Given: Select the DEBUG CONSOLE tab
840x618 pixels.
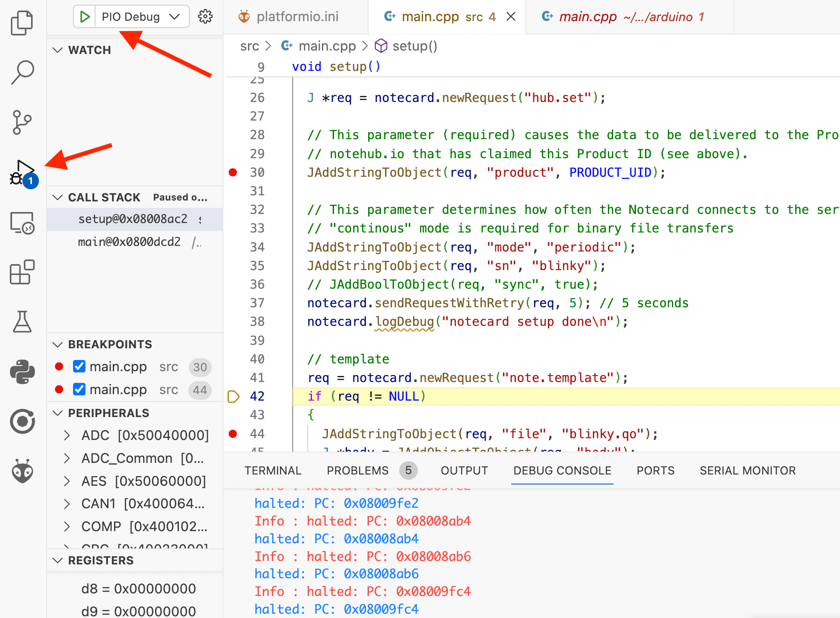Looking at the screenshot, I should tap(562, 471).
